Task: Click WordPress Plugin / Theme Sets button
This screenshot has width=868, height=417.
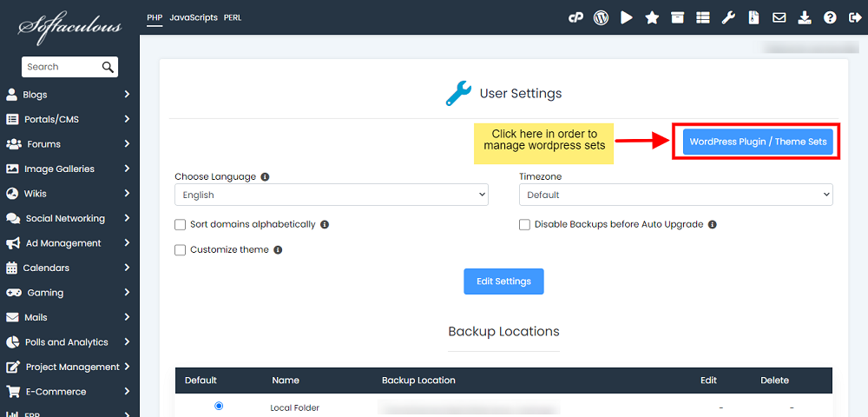Action: pos(758,142)
